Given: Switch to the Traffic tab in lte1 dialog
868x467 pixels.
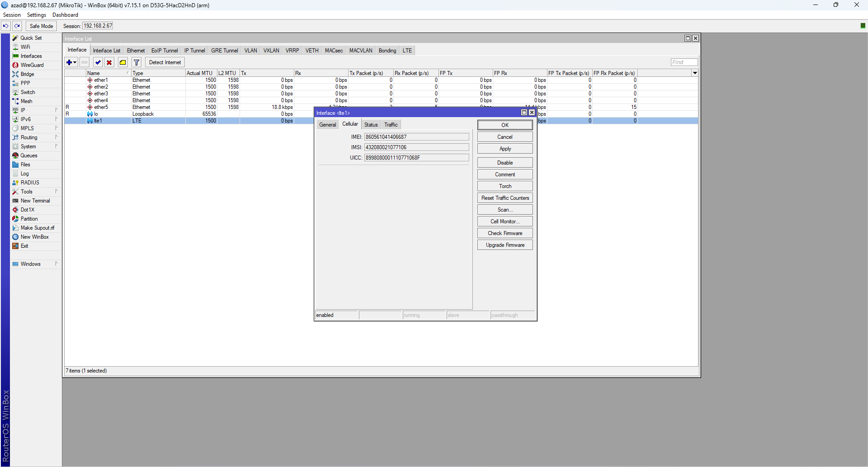Looking at the screenshot, I should [x=391, y=125].
